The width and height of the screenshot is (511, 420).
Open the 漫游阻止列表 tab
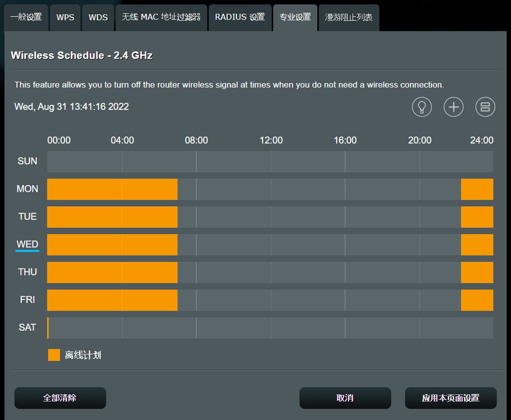(x=349, y=17)
